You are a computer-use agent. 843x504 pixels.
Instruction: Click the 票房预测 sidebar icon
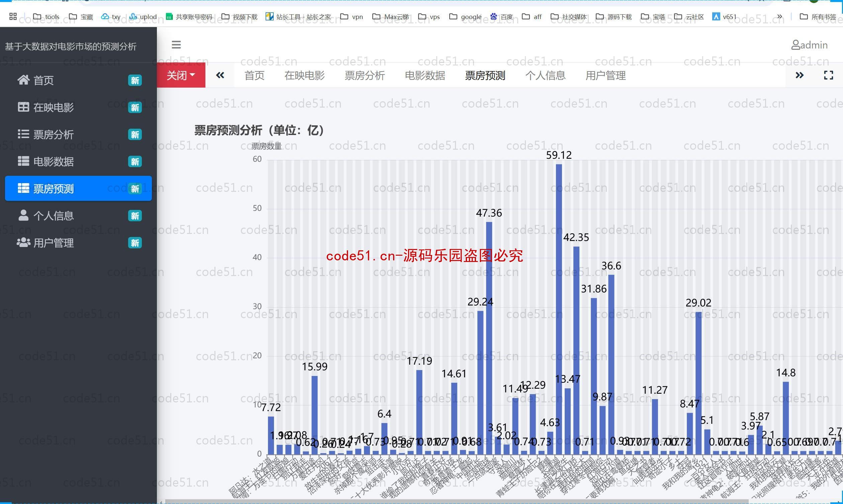point(23,188)
